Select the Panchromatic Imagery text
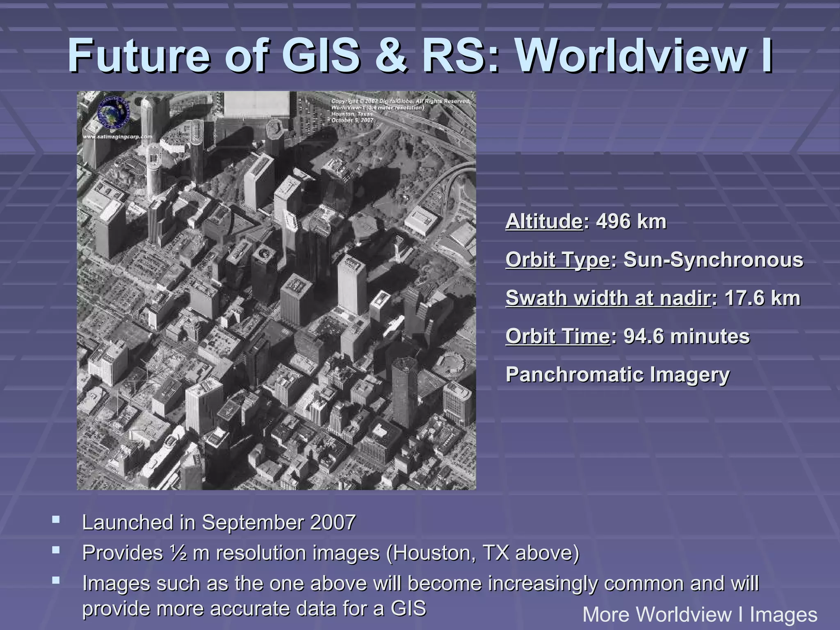The height and width of the screenshot is (630, 840). tap(618, 375)
